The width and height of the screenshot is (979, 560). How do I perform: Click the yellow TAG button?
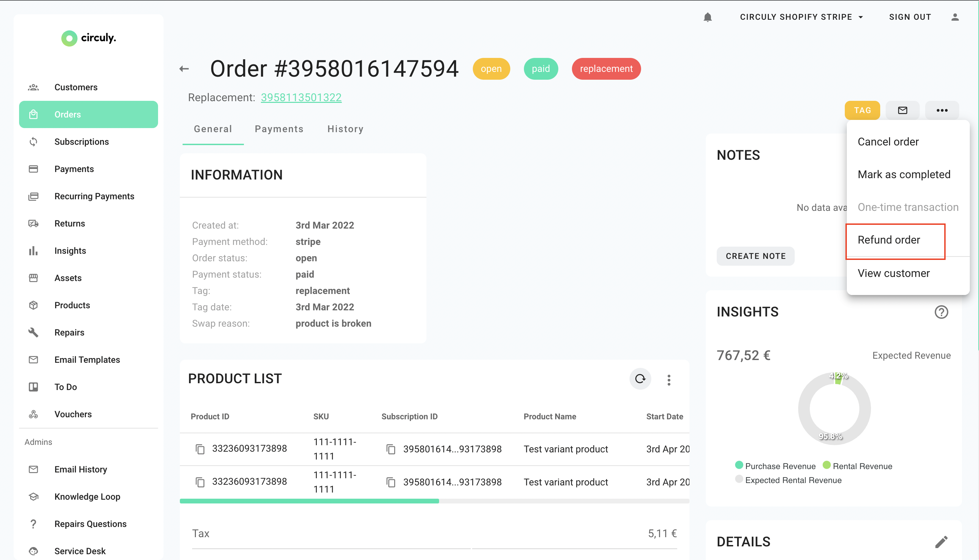[x=862, y=110]
